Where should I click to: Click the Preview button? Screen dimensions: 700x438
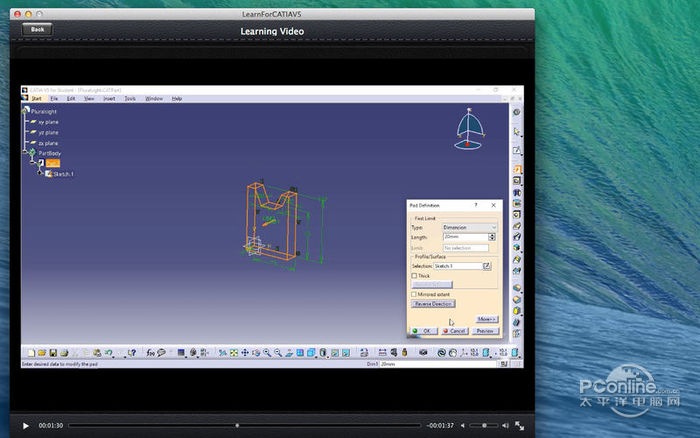(485, 330)
